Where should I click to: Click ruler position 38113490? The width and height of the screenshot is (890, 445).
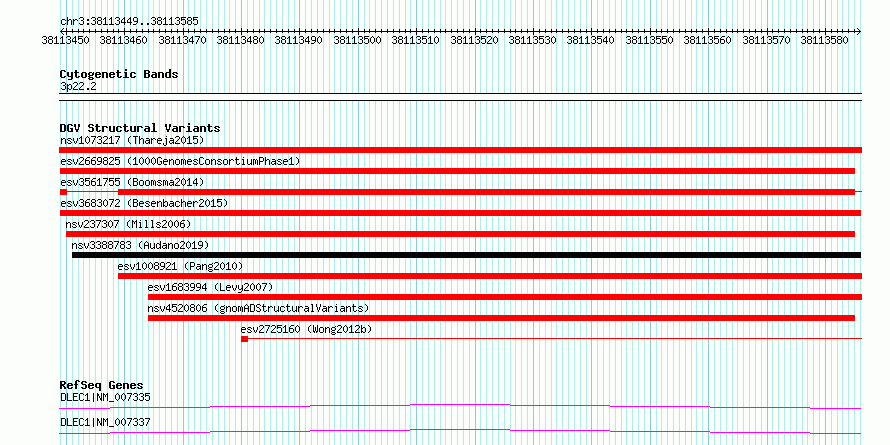(299, 40)
